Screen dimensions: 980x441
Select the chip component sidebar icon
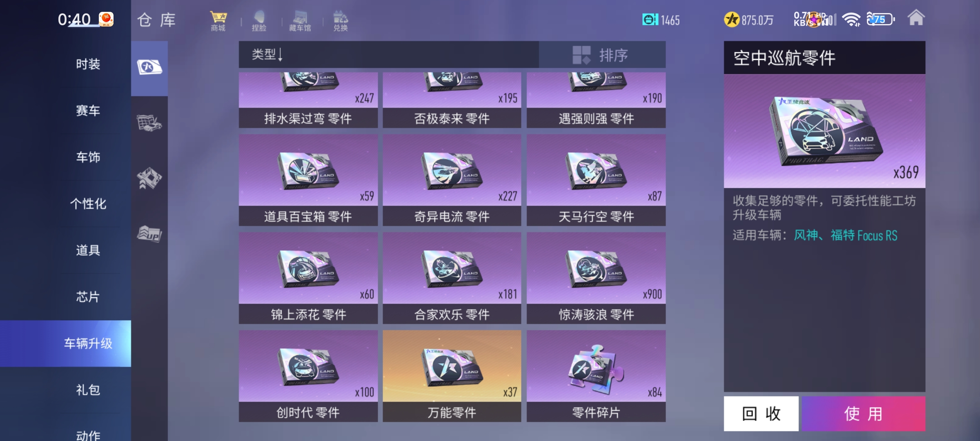149,178
